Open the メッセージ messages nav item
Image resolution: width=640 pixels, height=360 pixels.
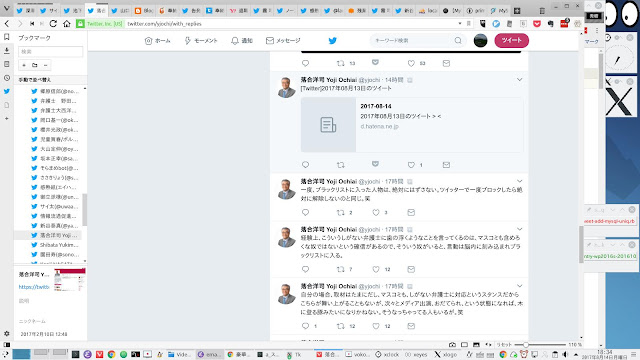click(283, 40)
